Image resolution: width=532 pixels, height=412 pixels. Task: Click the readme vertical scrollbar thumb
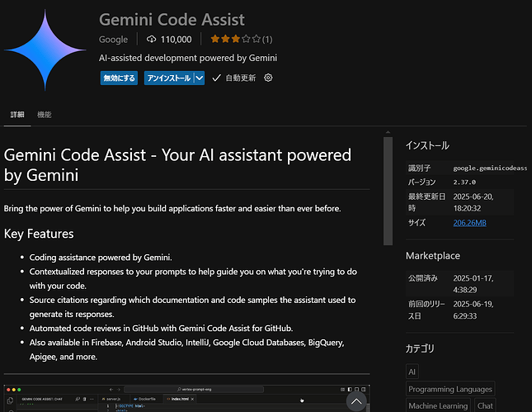click(388, 191)
